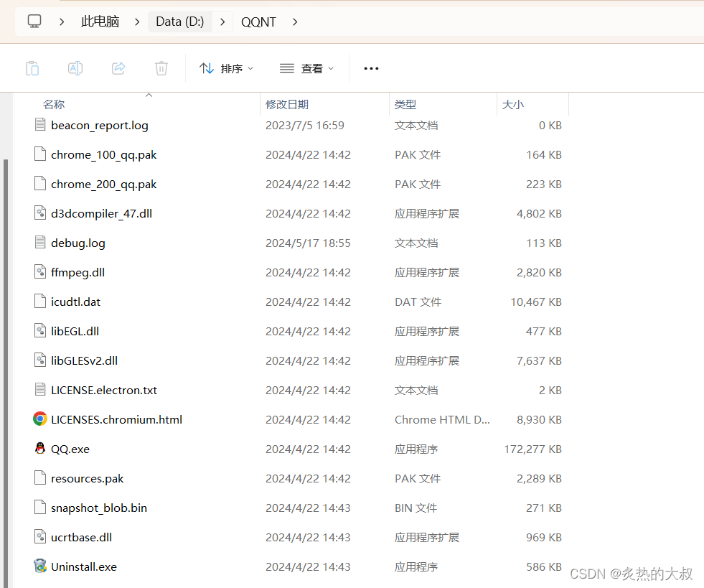The width and height of the screenshot is (704, 588).
Task: Click type text DAT 文件
Action: pos(418,302)
